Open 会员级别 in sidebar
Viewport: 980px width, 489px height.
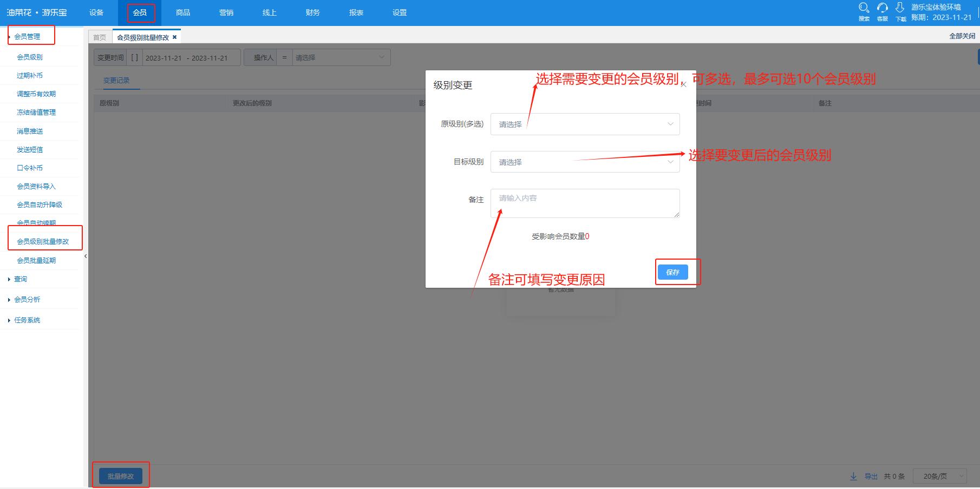(x=30, y=57)
